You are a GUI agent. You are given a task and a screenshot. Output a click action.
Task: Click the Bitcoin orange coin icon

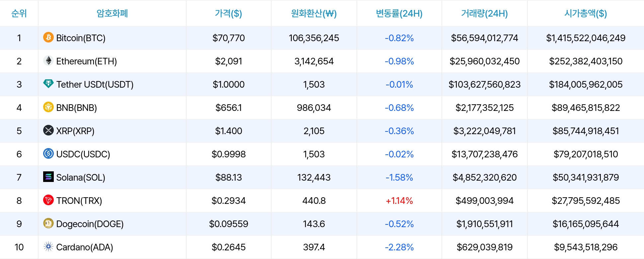48,37
